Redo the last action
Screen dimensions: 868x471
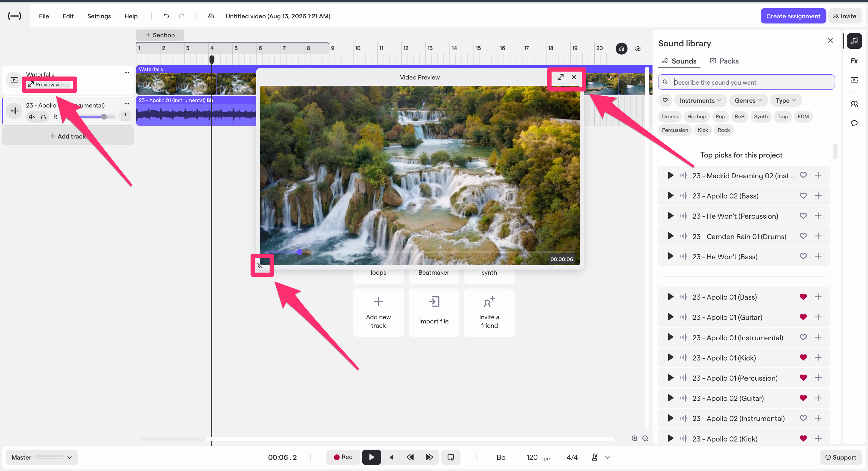tap(182, 16)
